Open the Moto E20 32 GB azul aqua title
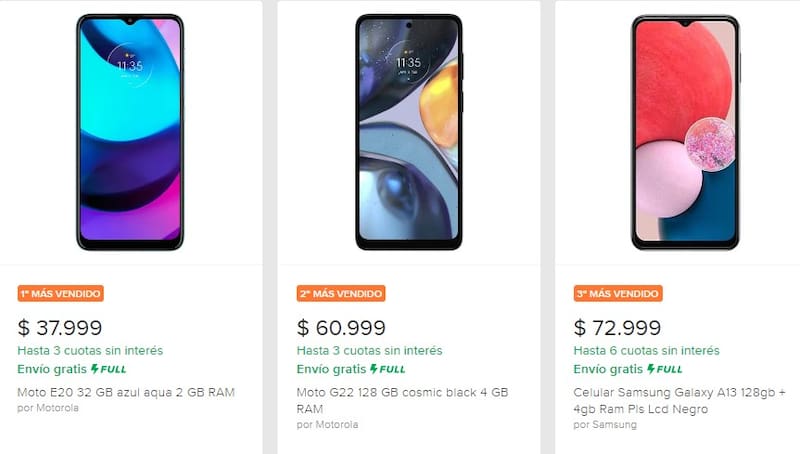The width and height of the screenshot is (800, 454). pyautogui.click(x=126, y=392)
